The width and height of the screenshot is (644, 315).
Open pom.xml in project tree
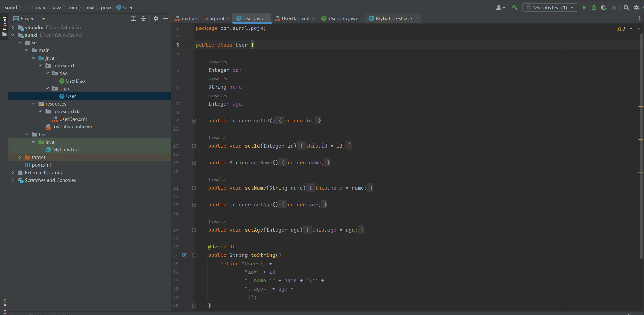[41, 165]
